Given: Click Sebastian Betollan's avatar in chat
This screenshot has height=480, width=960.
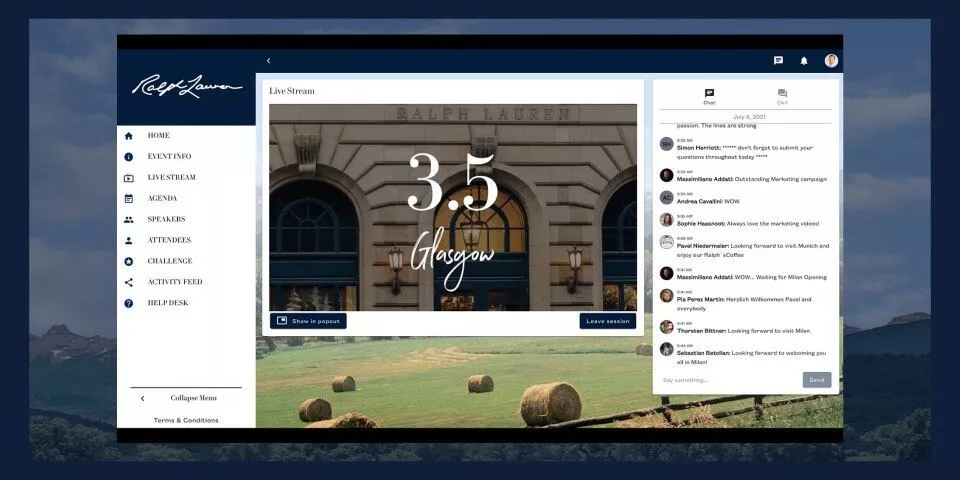Looking at the screenshot, I should 667,349.
